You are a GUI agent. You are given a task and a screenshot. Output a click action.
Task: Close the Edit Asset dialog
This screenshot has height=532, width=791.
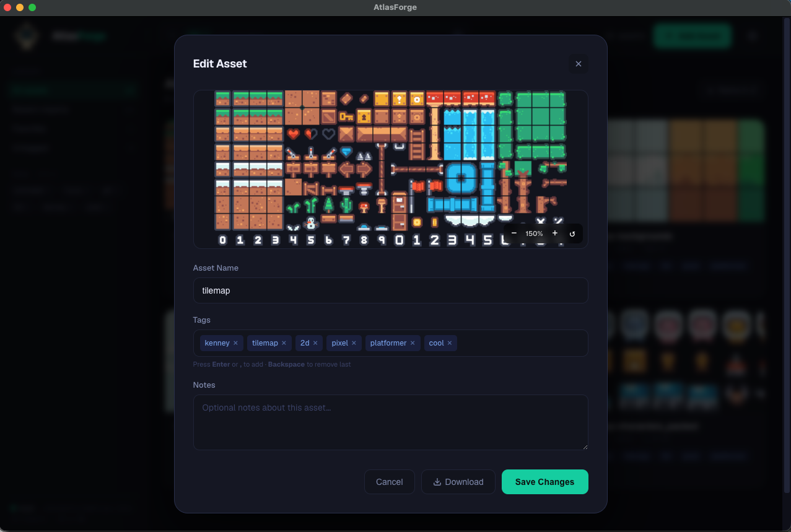point(578,64)
